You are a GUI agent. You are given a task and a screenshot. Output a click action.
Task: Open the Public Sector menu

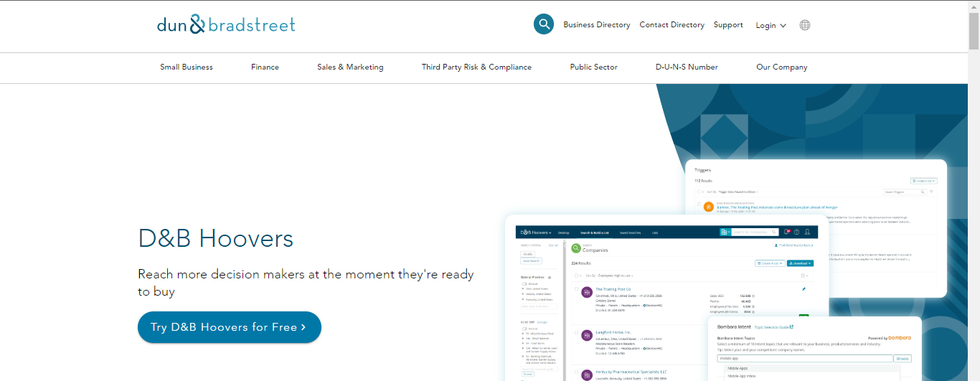593,67
